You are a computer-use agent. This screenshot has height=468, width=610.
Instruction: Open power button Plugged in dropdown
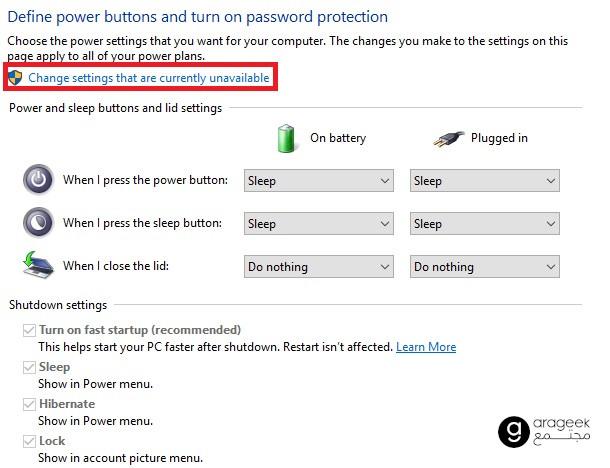click(484, 181)
